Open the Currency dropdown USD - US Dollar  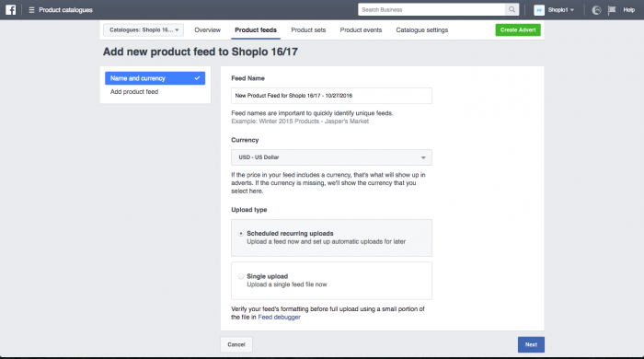(x=331, y=157)
